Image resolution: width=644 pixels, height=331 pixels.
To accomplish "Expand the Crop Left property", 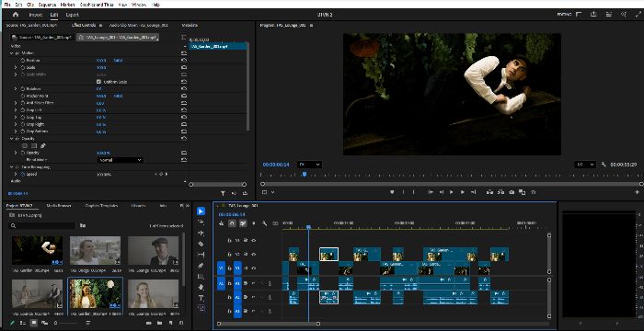I will [x=16, y=110].
